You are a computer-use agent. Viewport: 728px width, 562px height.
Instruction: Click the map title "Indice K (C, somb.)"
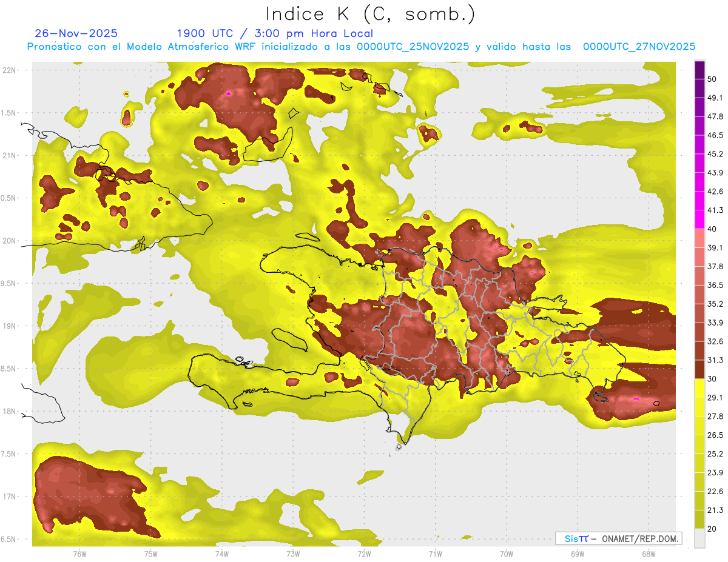tap(370, 15)
